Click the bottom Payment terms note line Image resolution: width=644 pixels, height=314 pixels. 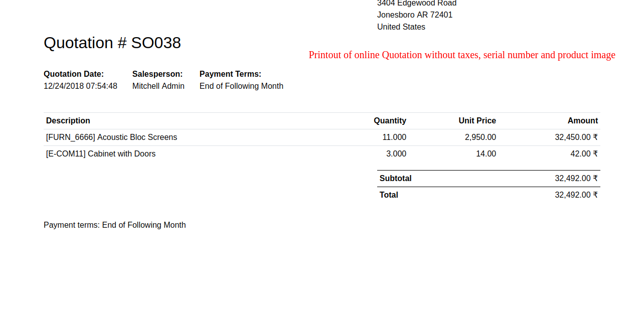[115, 225]
